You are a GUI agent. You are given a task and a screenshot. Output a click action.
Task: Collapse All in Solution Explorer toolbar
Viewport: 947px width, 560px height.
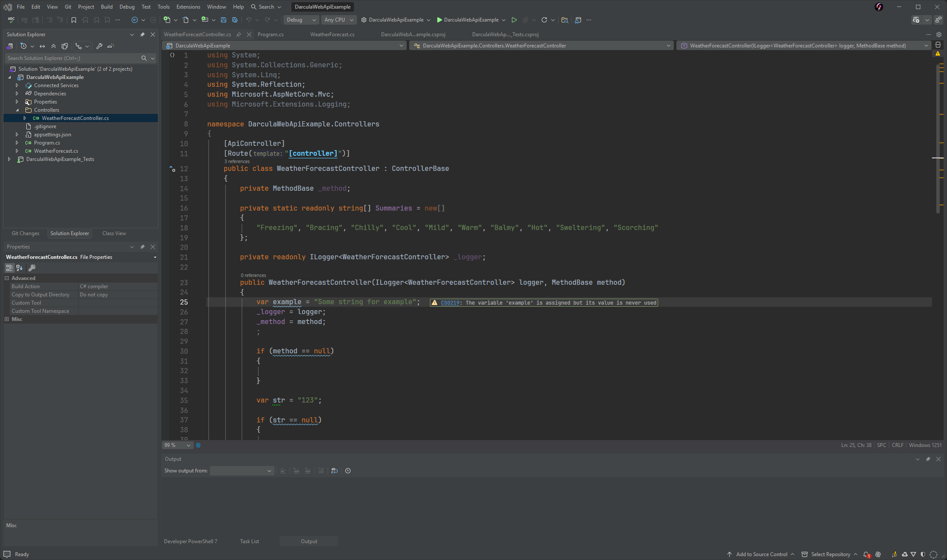[x=53, y=46]
